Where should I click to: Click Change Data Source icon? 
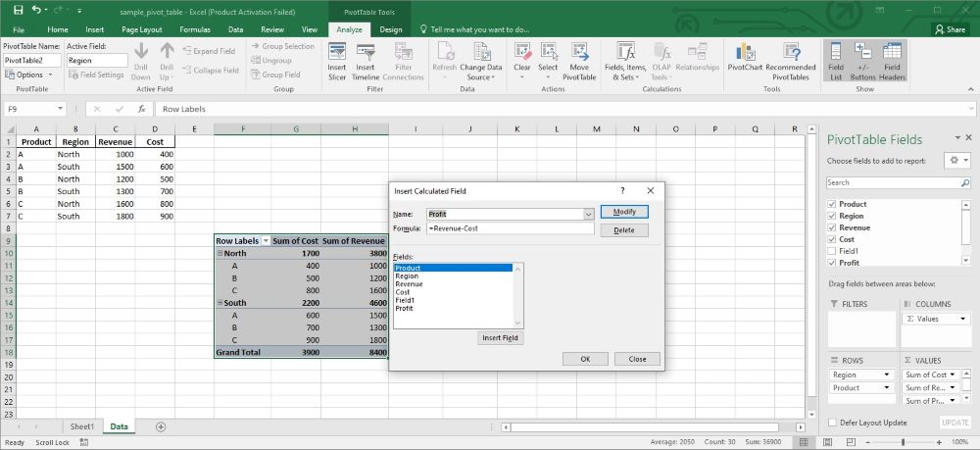tap(481, 55)
